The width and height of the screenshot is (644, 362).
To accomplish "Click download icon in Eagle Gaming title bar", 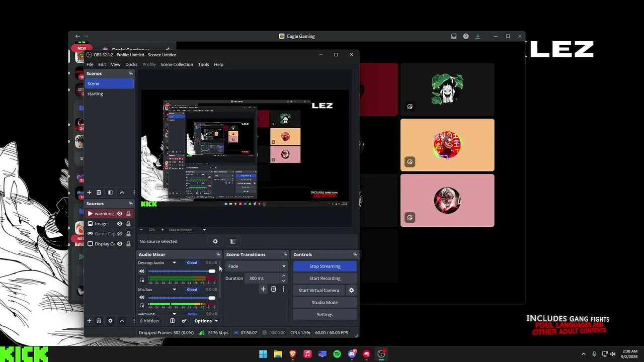I will [x=478, y=36].
